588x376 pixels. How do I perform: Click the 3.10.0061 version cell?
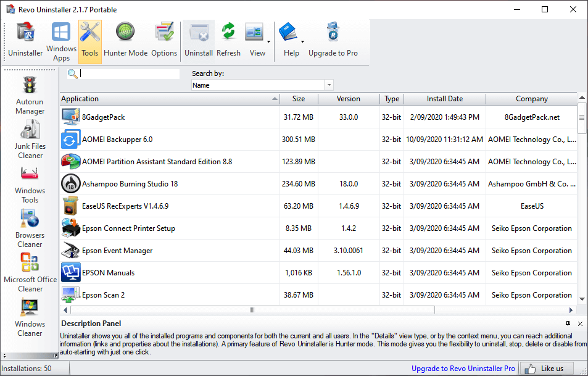(x=349, y=250)
